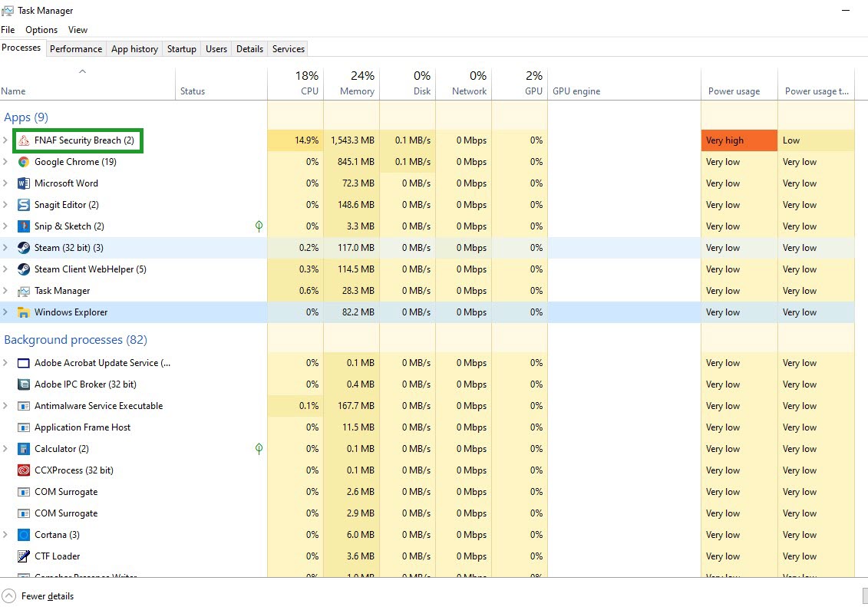Expand the Google Chrome (19) process group
868x607 pixels.
coord(5,162)
